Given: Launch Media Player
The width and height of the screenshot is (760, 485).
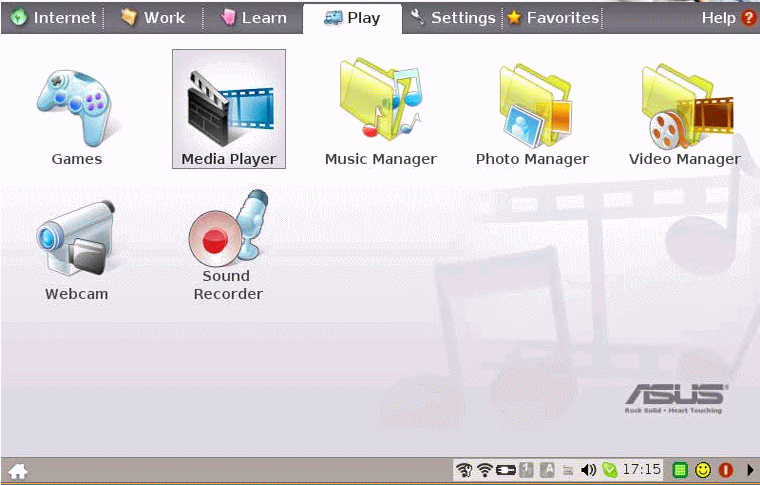Looking at the screenshot, I should [x=229, y=109].
